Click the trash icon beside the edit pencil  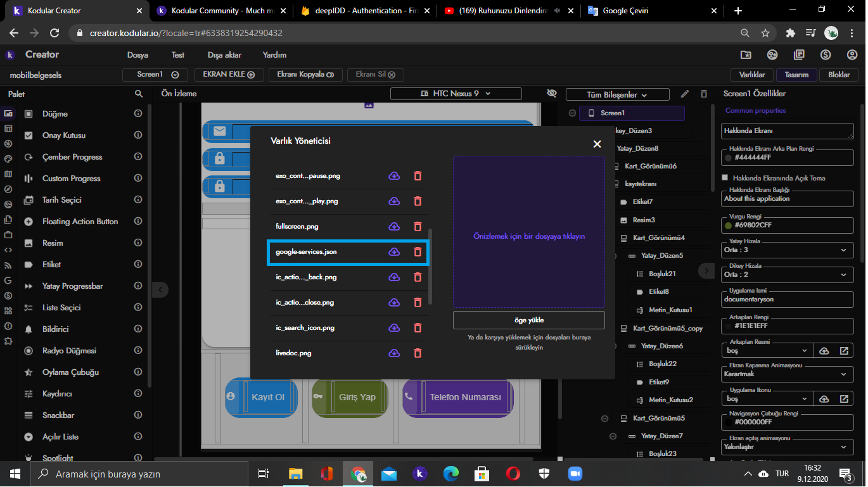click(704, 93)
